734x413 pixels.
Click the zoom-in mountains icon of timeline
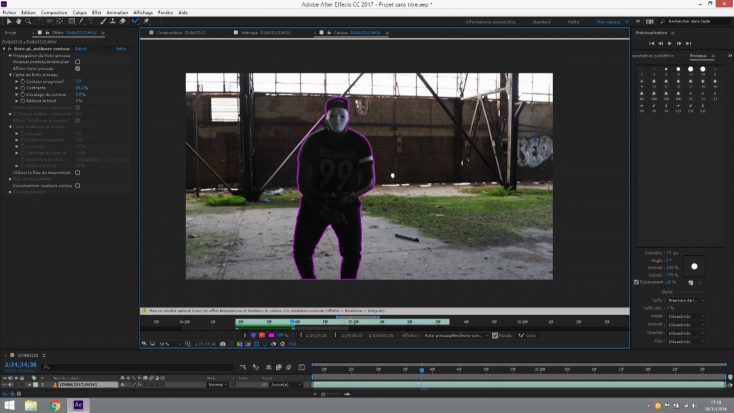pos(347,394)
